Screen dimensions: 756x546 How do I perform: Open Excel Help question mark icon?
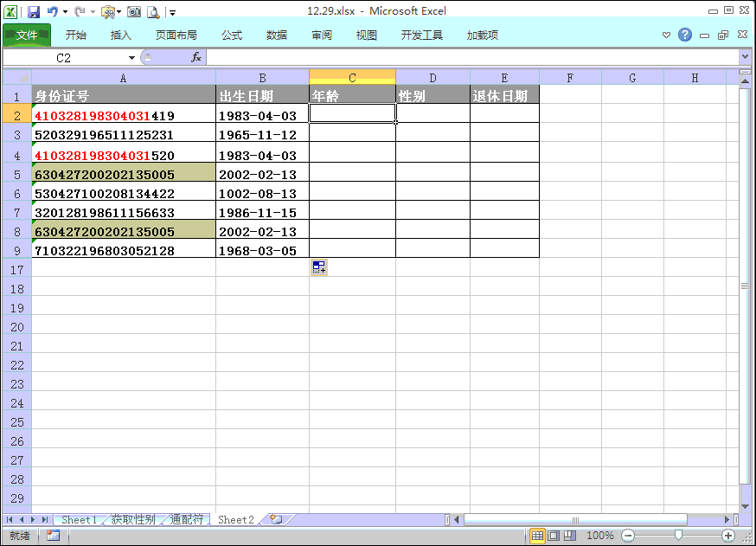coord(685,35)
